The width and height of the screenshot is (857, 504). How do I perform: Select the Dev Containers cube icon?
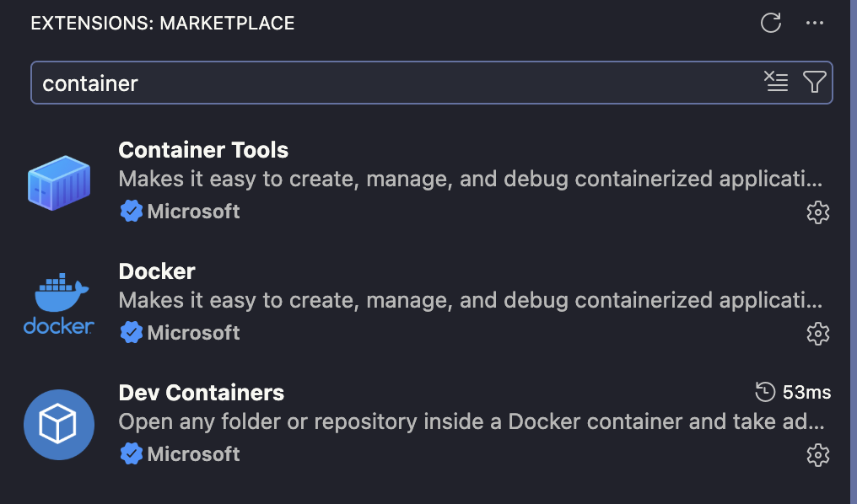(59, 425)
